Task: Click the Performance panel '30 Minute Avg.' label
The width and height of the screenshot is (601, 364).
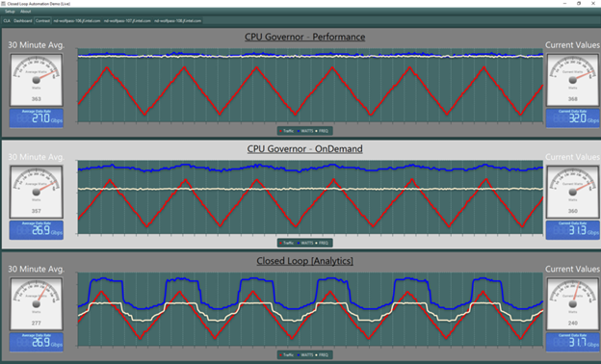Action: [36, 45]
